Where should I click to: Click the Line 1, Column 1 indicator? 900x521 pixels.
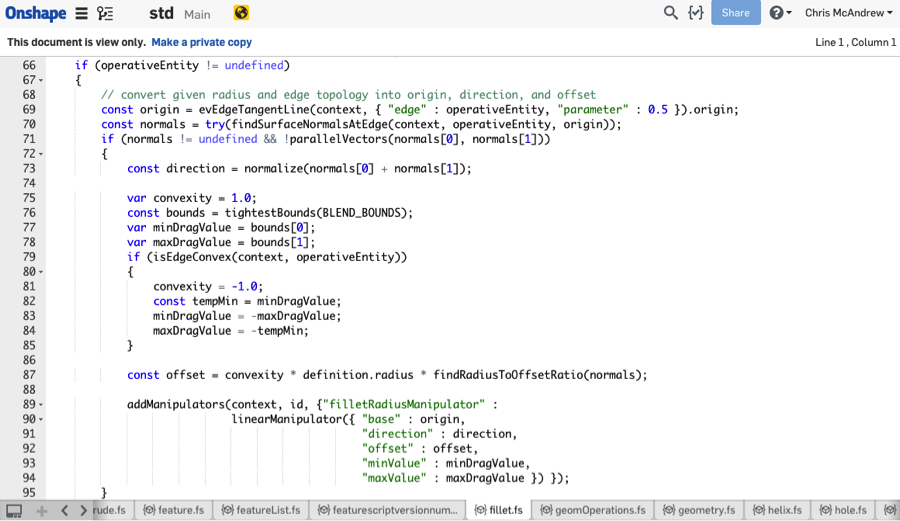coord(855,42)
